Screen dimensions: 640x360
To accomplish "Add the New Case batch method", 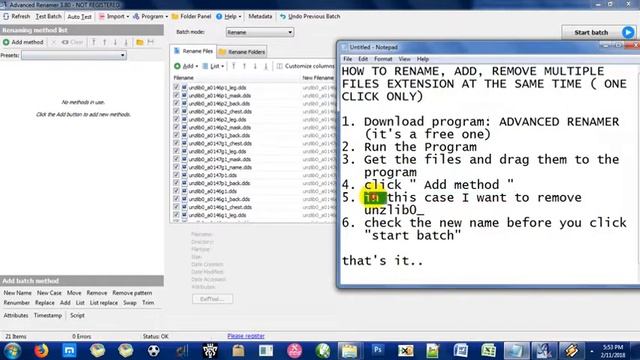I will tap(49, 293).
